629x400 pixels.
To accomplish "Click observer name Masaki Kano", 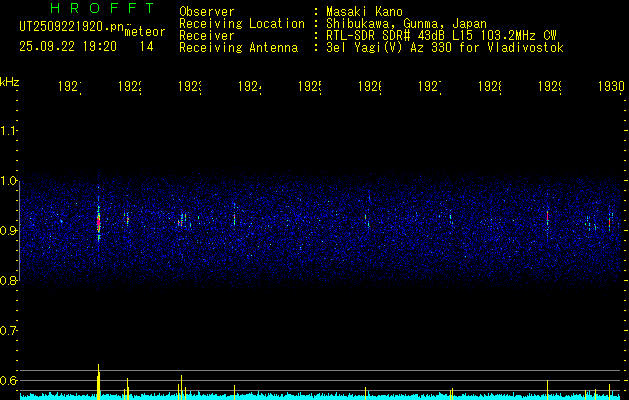I will coord(364,12).
